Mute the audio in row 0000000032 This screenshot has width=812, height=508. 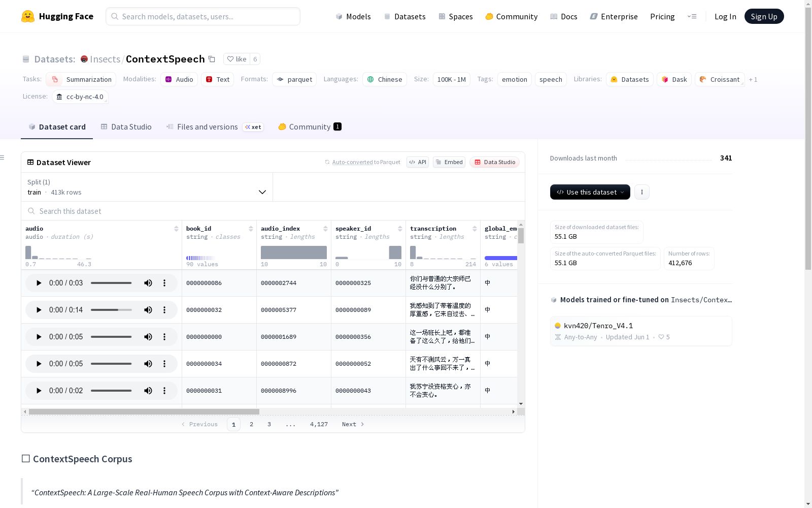click(148, 310)
